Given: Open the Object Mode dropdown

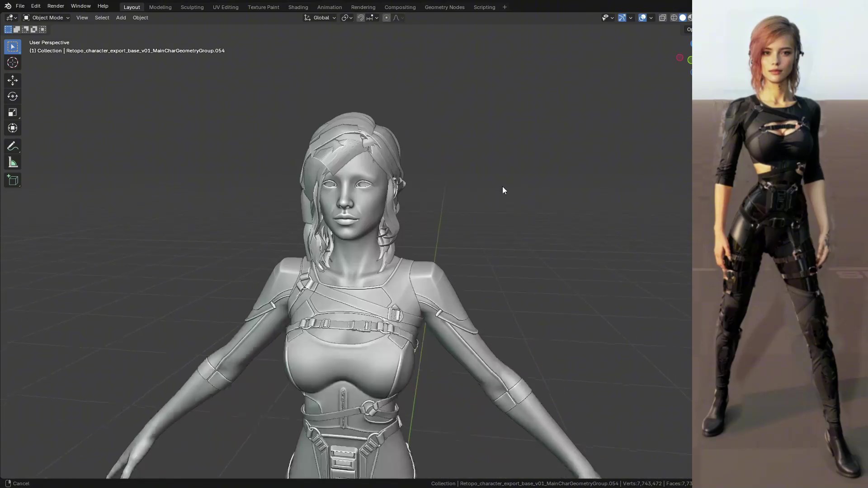Looking at the screenshot, I should click(x=47, y=18).
